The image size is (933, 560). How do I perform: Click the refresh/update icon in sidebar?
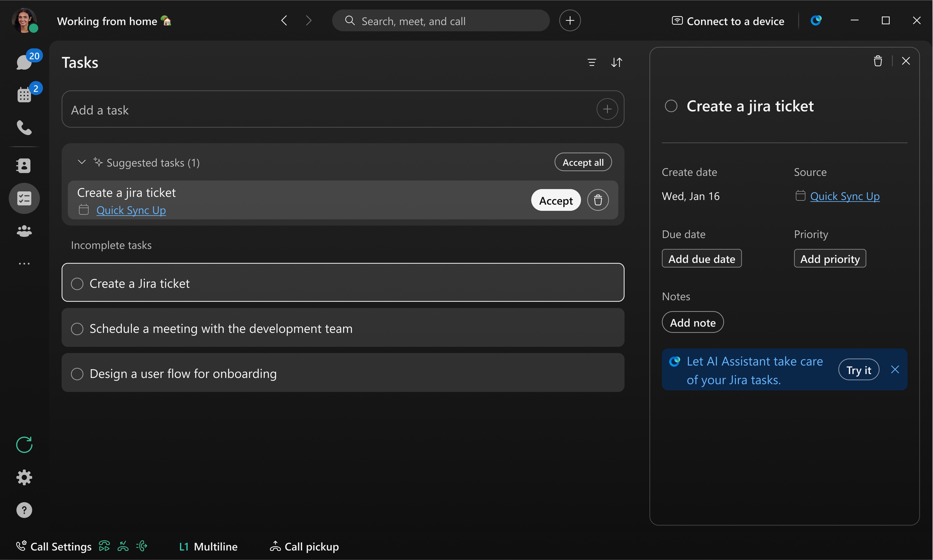click(x=24, y=445)
